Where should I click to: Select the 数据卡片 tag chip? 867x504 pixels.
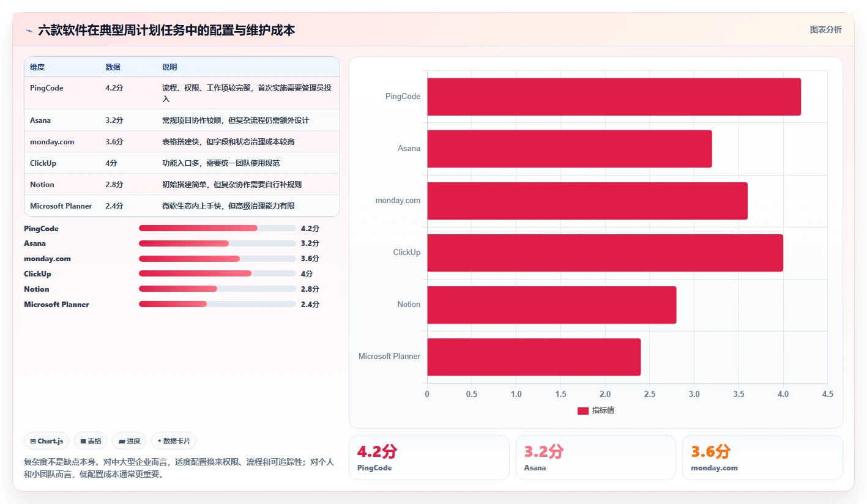(x=174, y=441)
